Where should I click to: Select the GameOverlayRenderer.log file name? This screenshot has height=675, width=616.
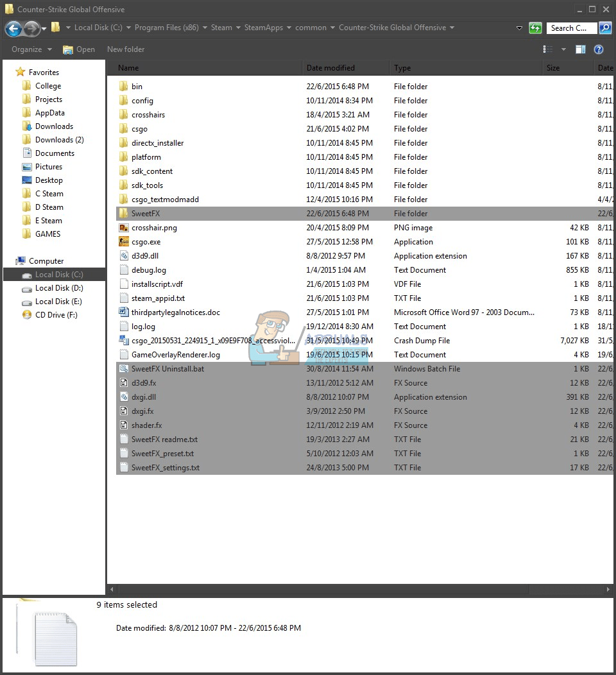[x=176, y=355]
